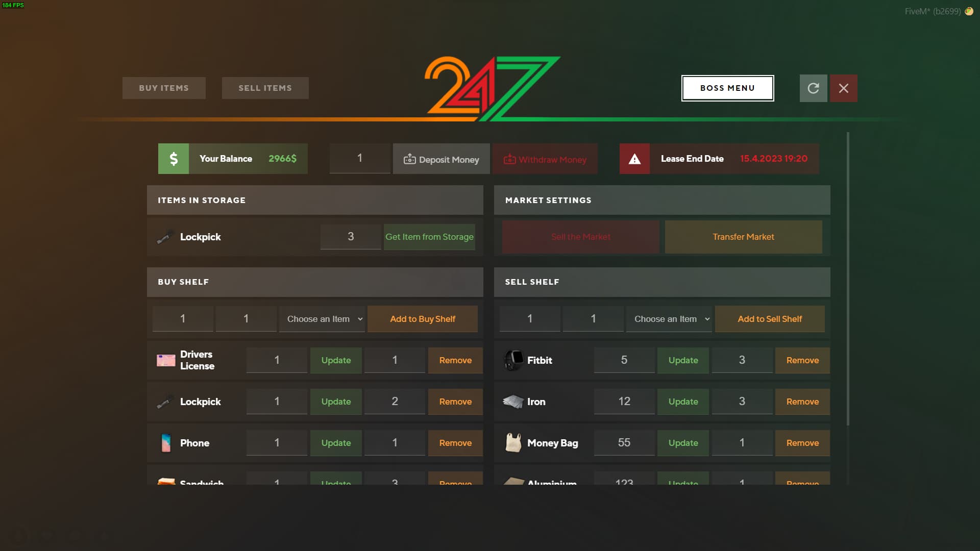Open Sell Shelf Choose an Item dropdown
The image size is (980, 551).
669,319
